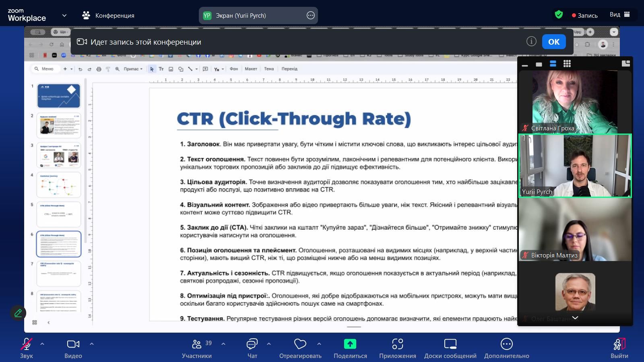Click the paint format roller icon
This screenshot has width=644, height=362.
tap(108, 69)
